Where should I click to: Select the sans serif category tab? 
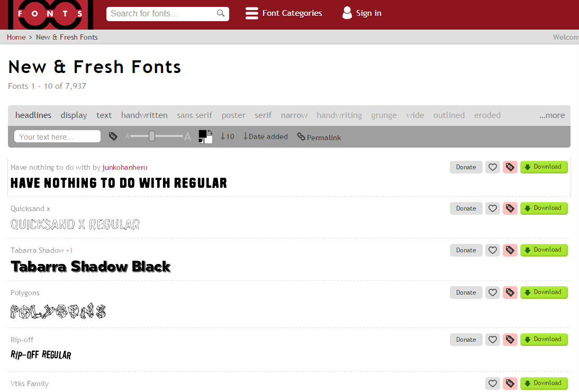(x=194, y=115)
